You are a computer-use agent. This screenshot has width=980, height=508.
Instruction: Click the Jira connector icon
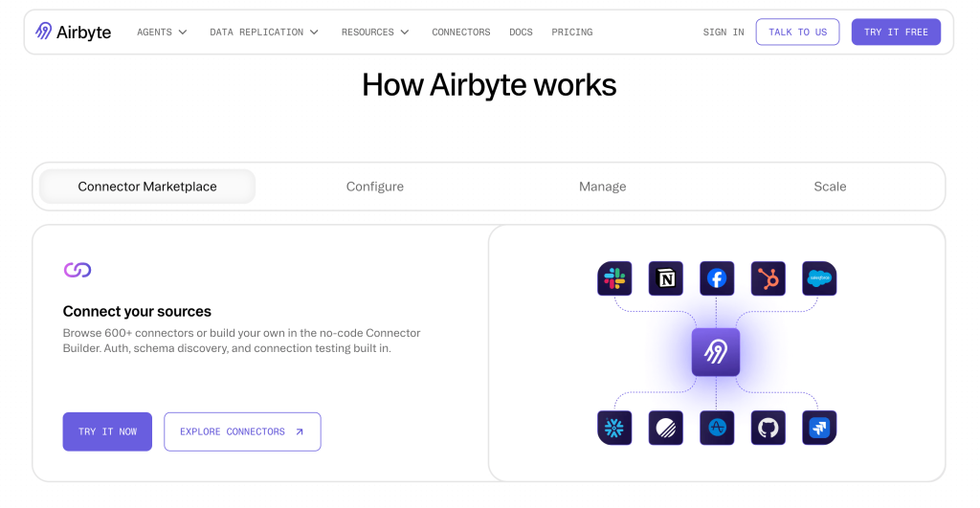tap(819, 428)
